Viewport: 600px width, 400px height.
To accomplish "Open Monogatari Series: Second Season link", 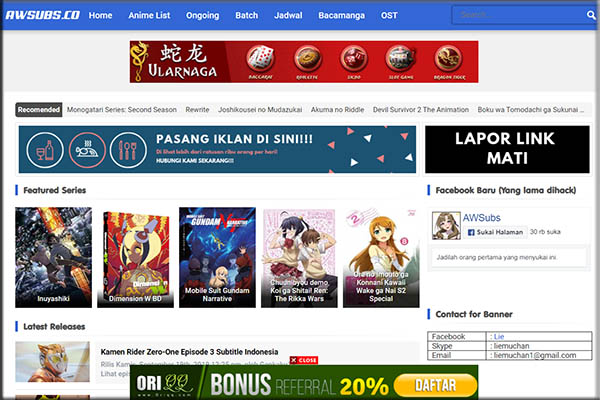I will point(122,110).
